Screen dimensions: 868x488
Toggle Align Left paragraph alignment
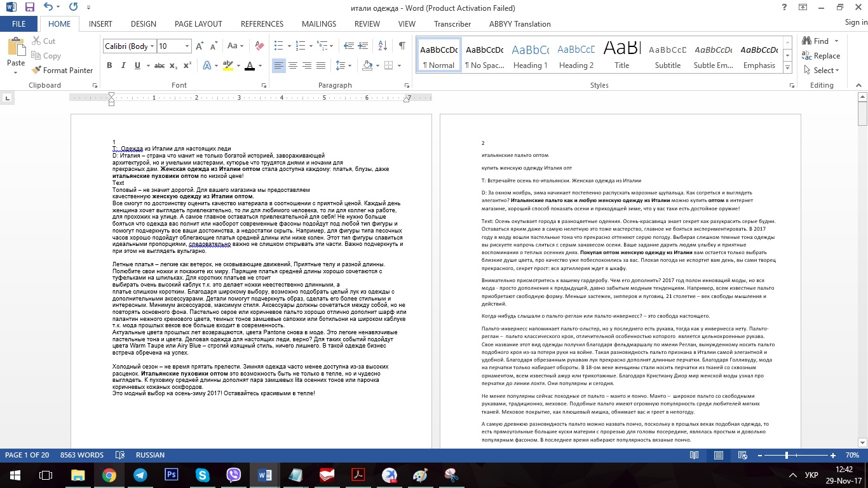coord(279,65)
